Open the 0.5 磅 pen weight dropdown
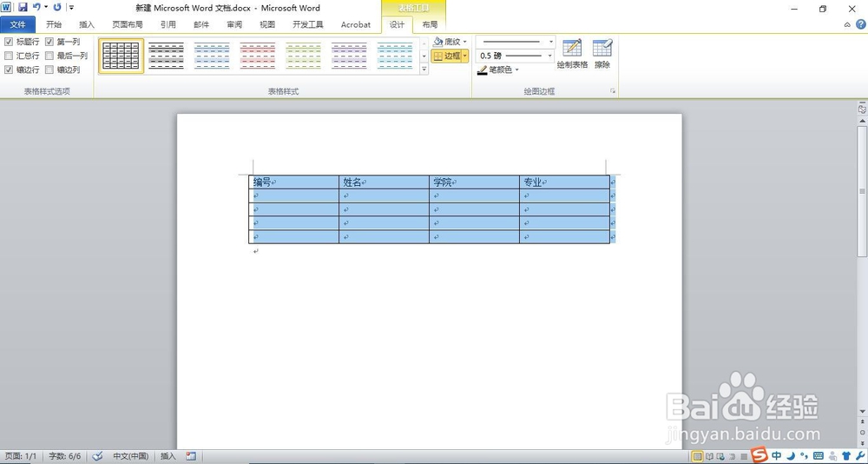The image size is (868, 464). tap(549, 56)
